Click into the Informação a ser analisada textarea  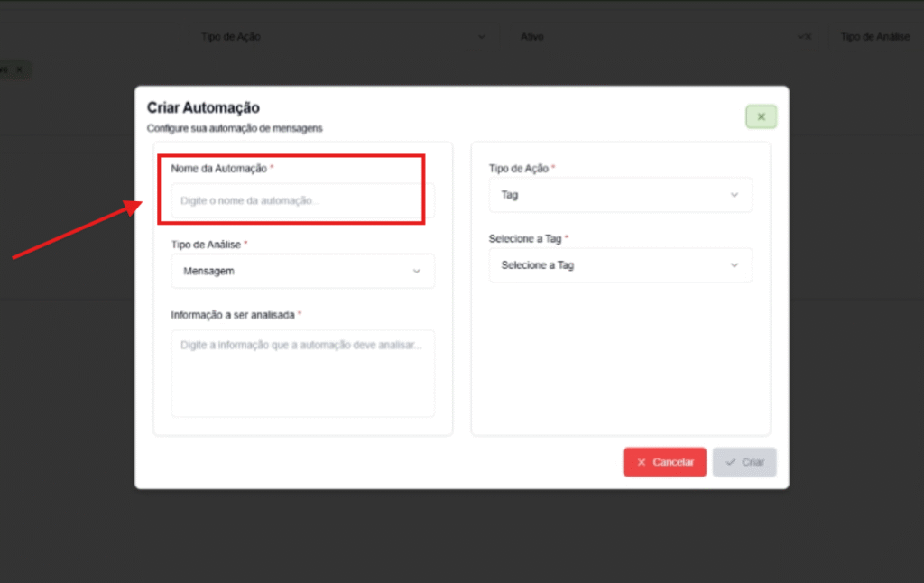[x=302, y=373]
